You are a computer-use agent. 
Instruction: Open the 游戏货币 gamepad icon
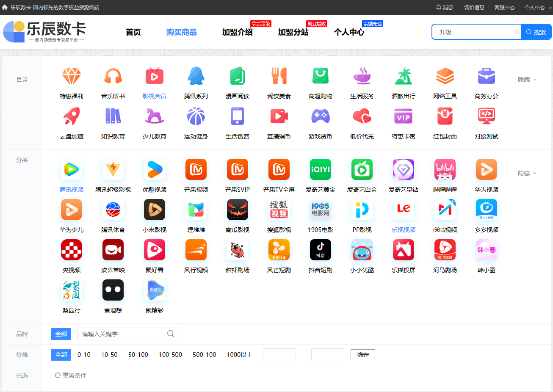tap(321, 116)
